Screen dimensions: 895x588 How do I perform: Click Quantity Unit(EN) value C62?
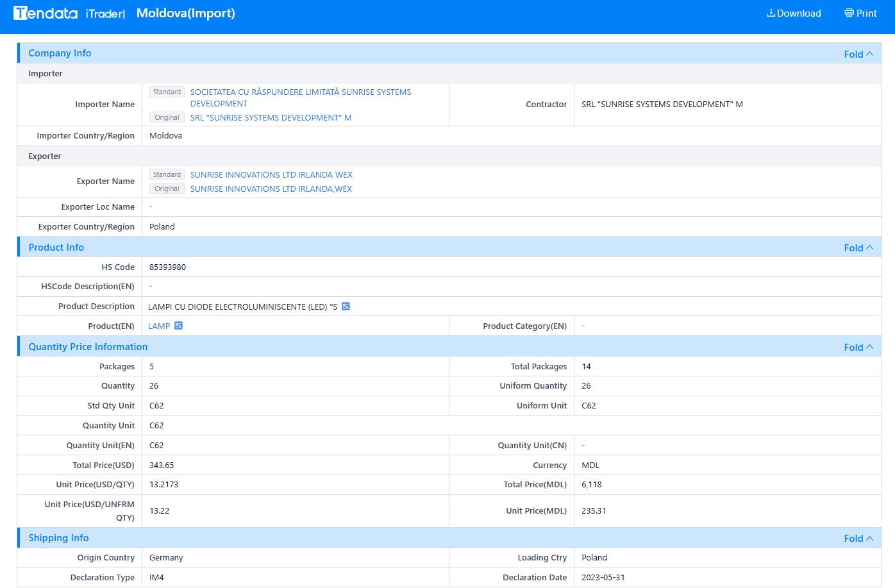pos(156,446)
